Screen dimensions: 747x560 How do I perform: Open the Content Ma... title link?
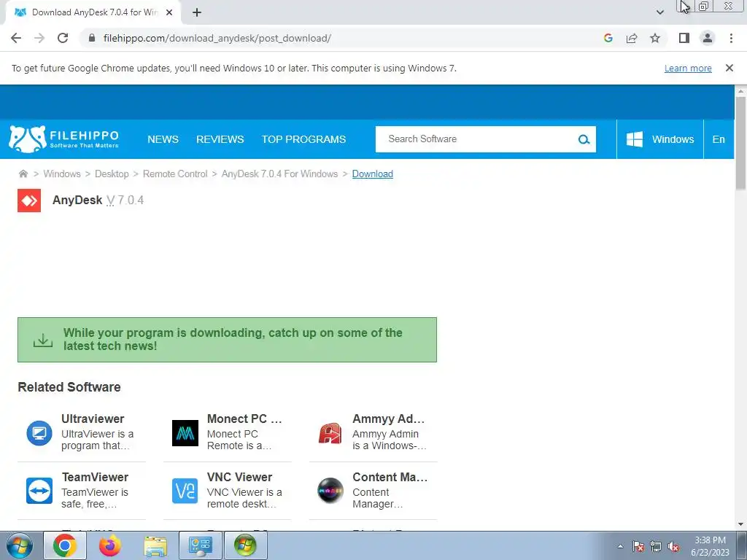click(390, 477)
